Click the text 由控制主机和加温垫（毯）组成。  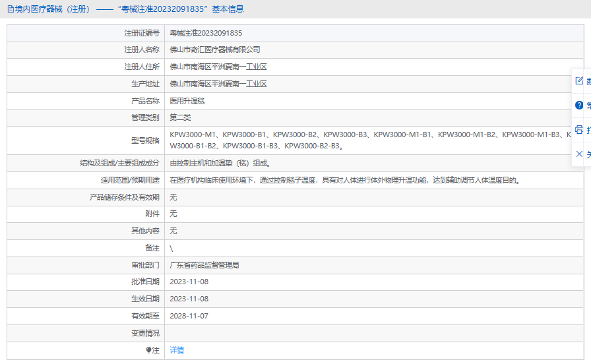220,163
